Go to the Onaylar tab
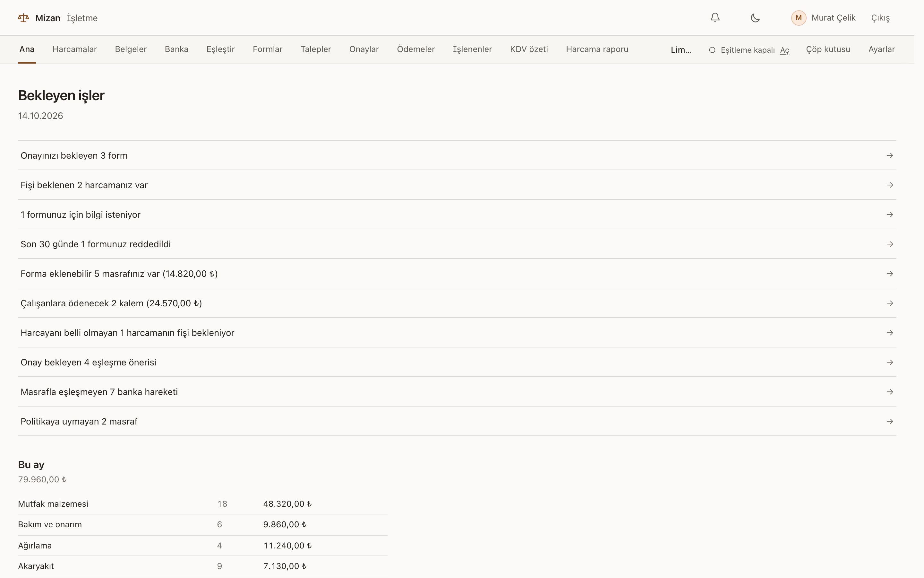This screenshot has height=578, width=924. pos(364,49)
